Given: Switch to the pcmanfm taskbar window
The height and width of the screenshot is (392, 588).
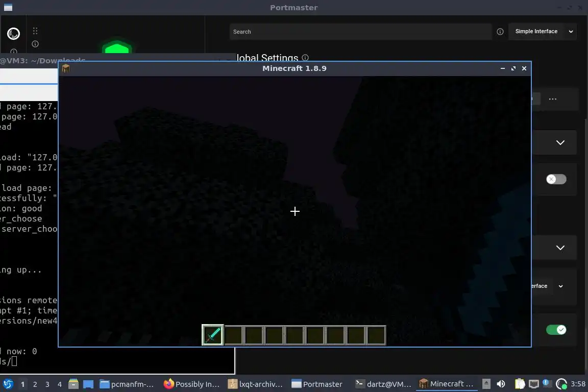Looking at the screenshot, I should 127,384.
